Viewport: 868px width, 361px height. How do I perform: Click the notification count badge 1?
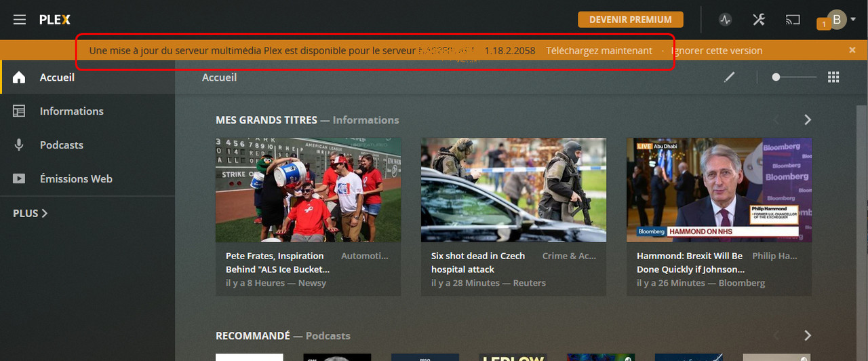[x=824, y=24]
